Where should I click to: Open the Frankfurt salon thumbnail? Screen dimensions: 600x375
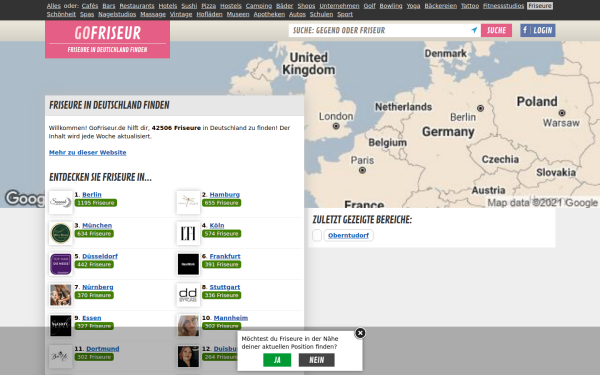point(188,264)
